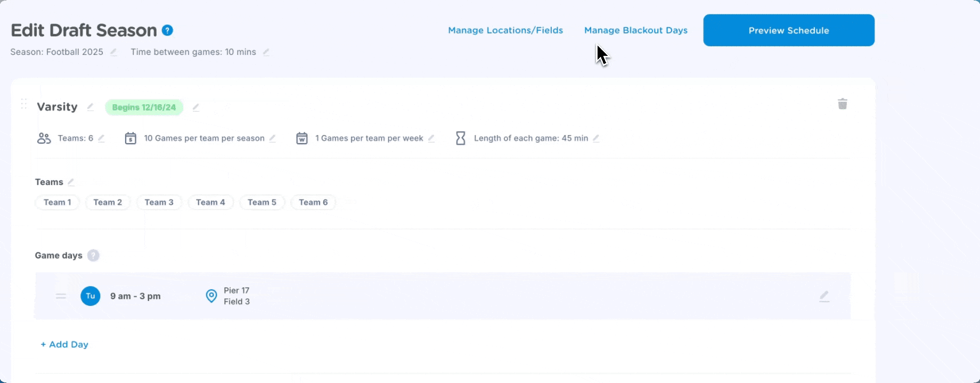This screenshot has height=383, width=980.
Task: Select the Team 4 chip
Action: click(x=210, y=202)
